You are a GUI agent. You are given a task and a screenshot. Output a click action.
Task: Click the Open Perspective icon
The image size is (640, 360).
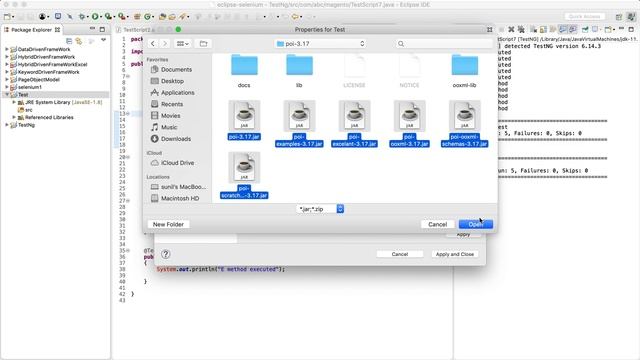[619, 17]
